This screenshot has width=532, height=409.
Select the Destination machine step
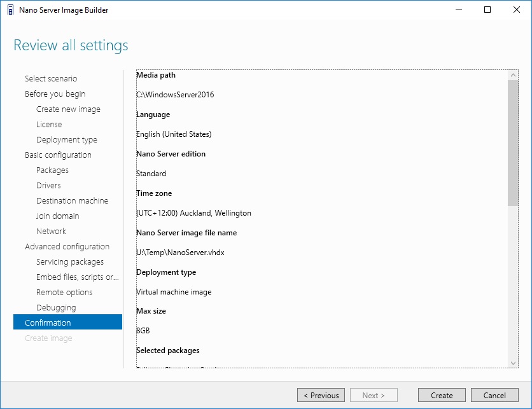coord(73,201)
